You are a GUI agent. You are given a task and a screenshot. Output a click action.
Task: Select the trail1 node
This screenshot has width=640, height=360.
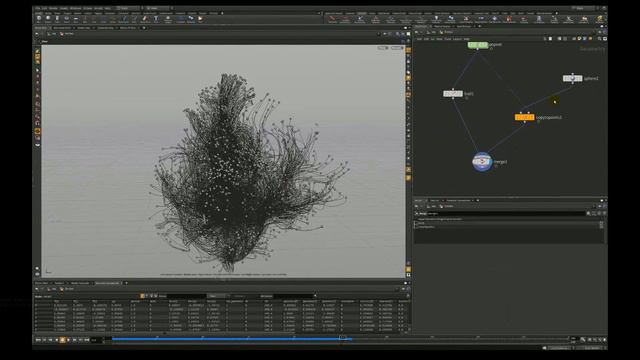pos(453,93)
